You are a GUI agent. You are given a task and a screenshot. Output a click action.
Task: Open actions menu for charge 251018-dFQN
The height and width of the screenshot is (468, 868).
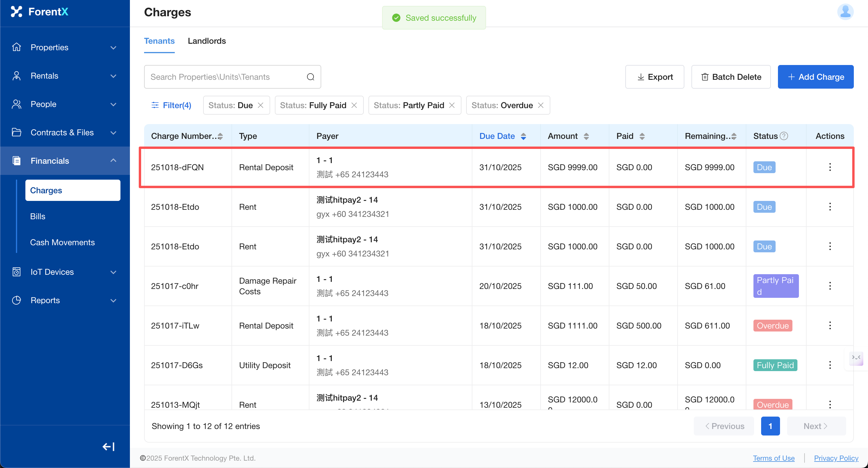click(x=830, y=167)
